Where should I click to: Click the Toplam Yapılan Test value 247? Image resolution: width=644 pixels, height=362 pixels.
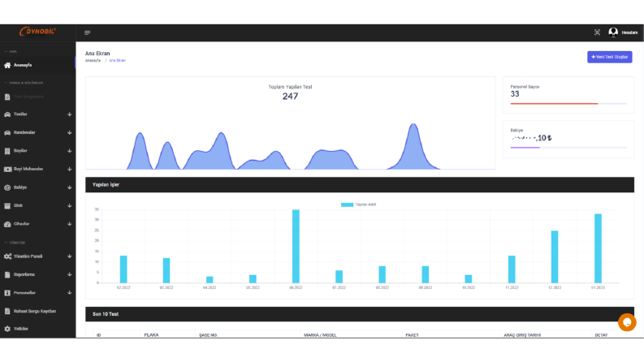click(x=290, y=97)
